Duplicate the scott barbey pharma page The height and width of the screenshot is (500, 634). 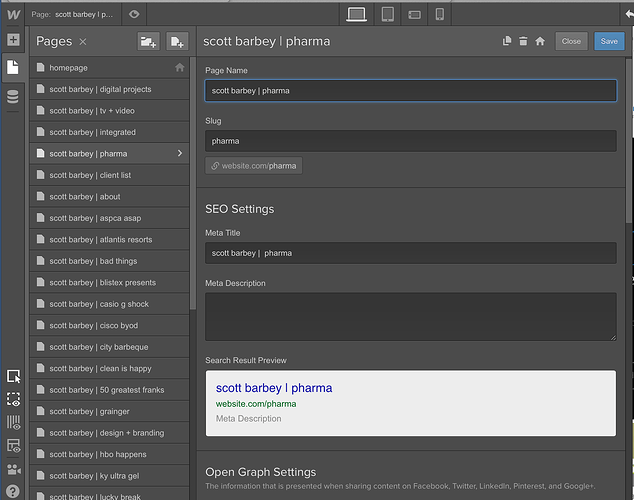507,41
